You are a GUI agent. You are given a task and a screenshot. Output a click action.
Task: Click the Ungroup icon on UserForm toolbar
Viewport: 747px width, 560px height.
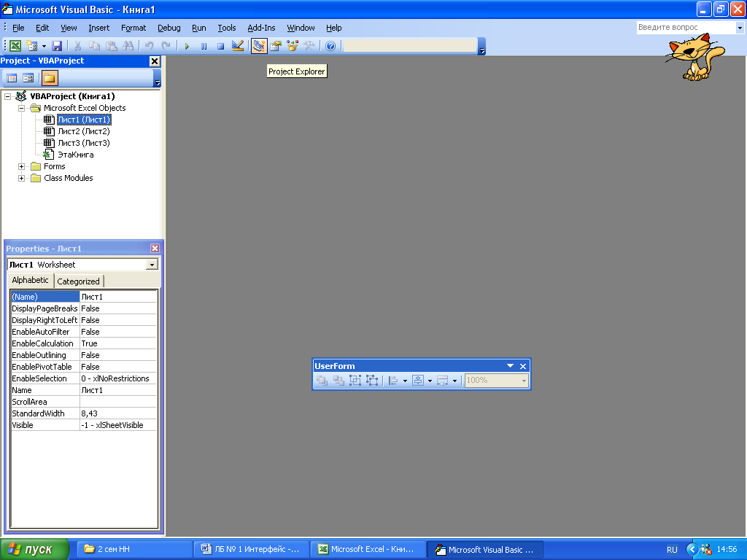(x=371, y=381)
